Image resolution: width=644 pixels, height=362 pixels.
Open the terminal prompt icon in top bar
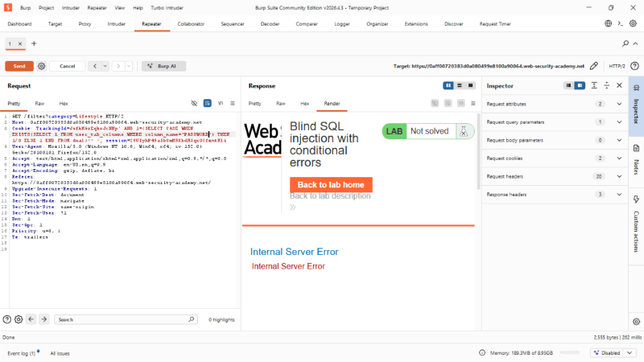621,23
